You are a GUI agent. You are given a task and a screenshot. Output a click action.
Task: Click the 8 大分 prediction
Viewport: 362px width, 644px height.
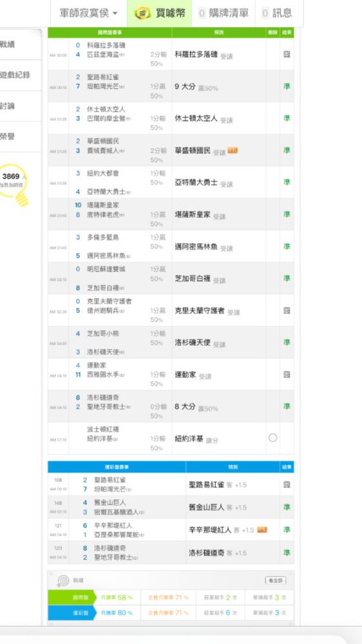click(196, 407)
